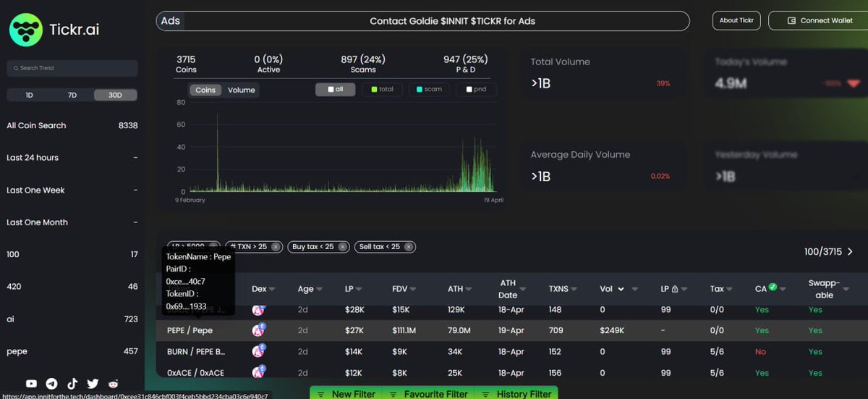Remove the 'Sell tax < 25' filter chip
The height and width of the screenshot is (399, 868).
pyautogui.click(x=409, y=247)
